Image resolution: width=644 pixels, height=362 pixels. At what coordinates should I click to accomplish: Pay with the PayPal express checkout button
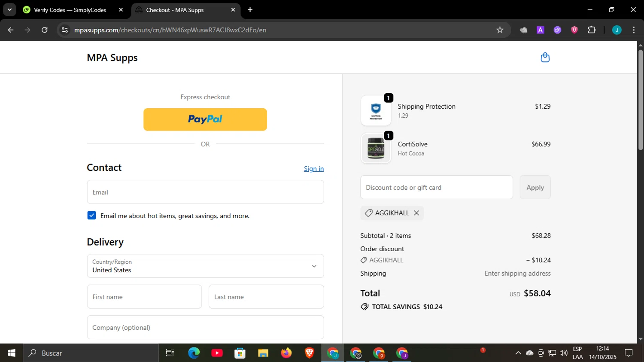click(x=205, y=119)
